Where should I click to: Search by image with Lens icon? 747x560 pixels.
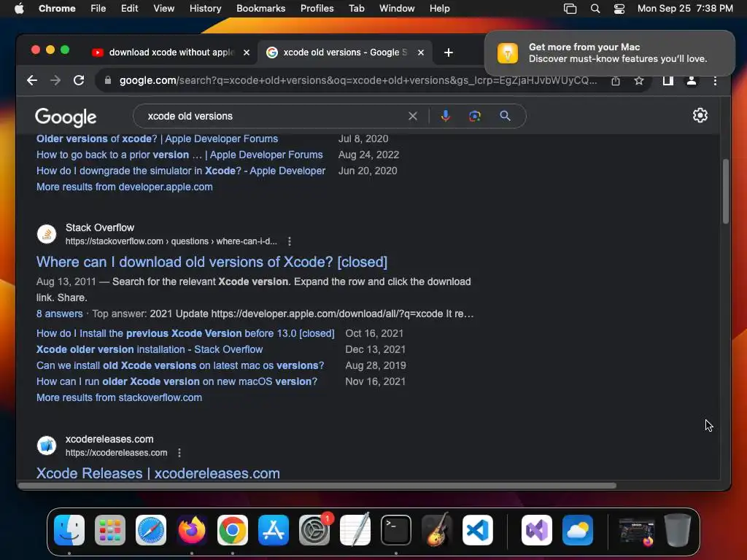point(474,116)
